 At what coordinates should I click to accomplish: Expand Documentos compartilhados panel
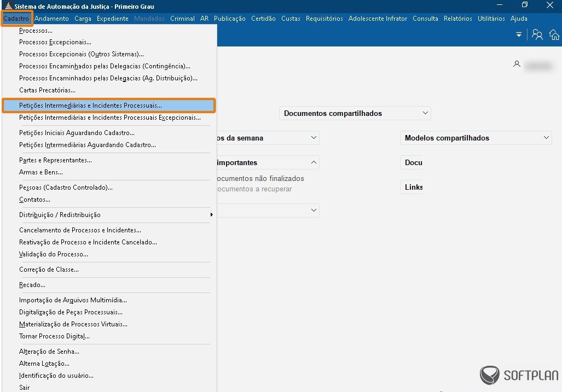pyautogui.click(x=425, y=113)
